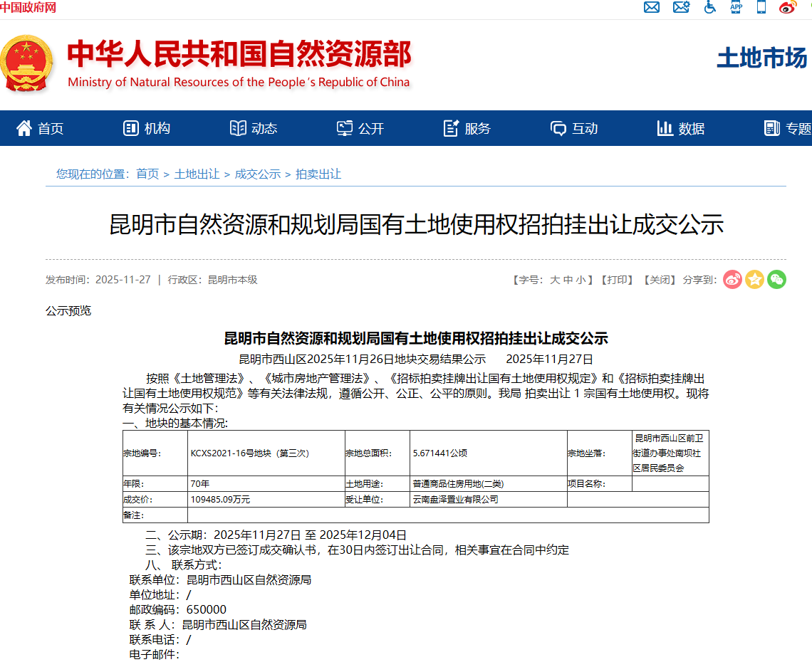Image resolution: width=812 pixels, height=662 pixels.
Task: Open 首页 in the blue navigation bar
Action: (41, 128)
